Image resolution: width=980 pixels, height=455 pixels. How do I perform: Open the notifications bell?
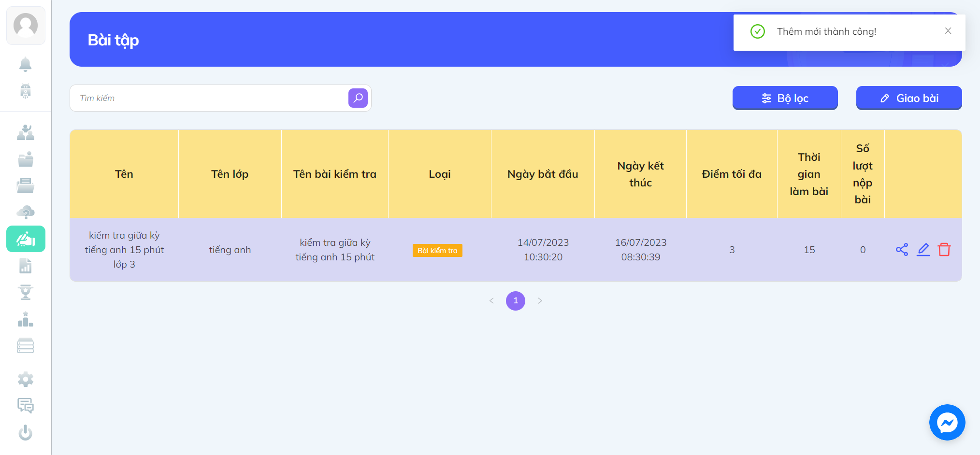click(26, 64)
